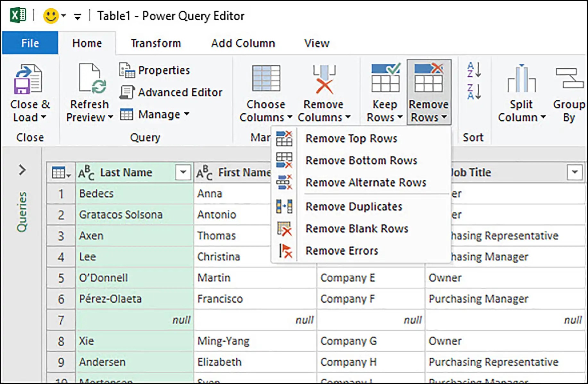The height and width of the screenshot is (384, 588).
Task: Select Remove Blank Rows from the menu
Action: tap(357, 229)
